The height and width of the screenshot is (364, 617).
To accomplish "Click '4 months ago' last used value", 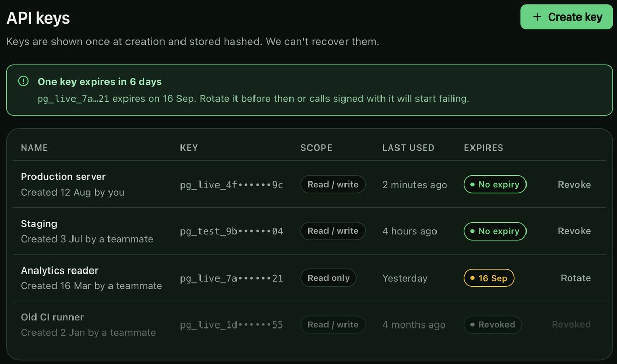I will point(414,325).
